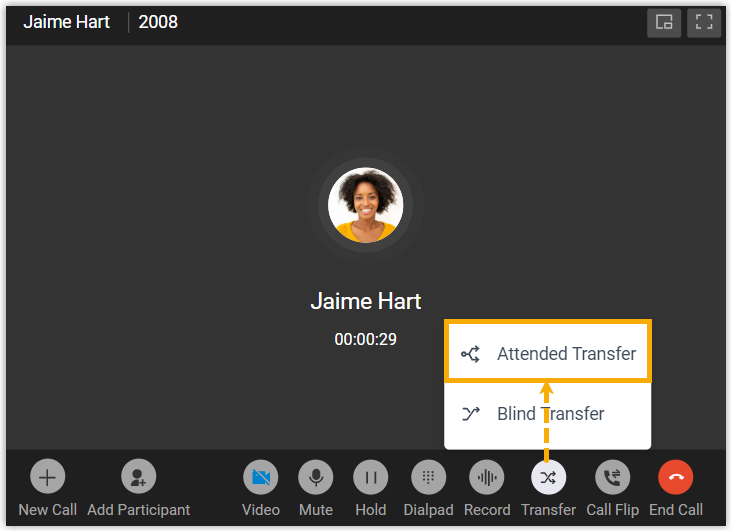Flip the call with Call Flip

point(612,477)
